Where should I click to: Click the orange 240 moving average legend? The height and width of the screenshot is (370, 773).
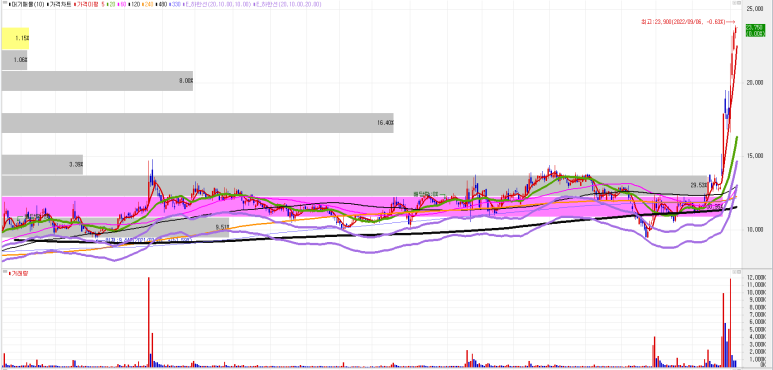click(148, 4)
